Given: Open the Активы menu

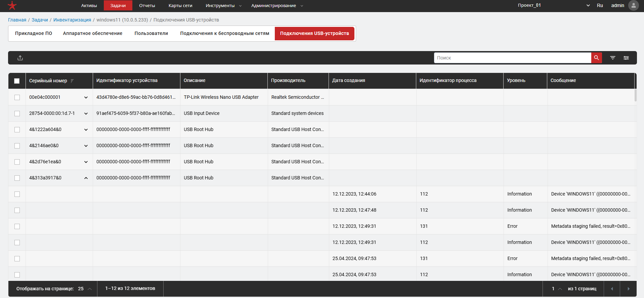Looking at the screenshot, I should tap(89, 5).
